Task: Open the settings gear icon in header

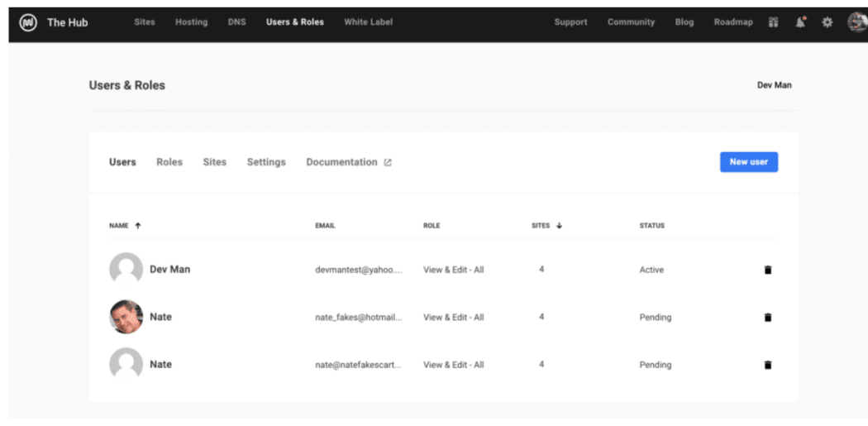Action: click(x=827, y=22)
